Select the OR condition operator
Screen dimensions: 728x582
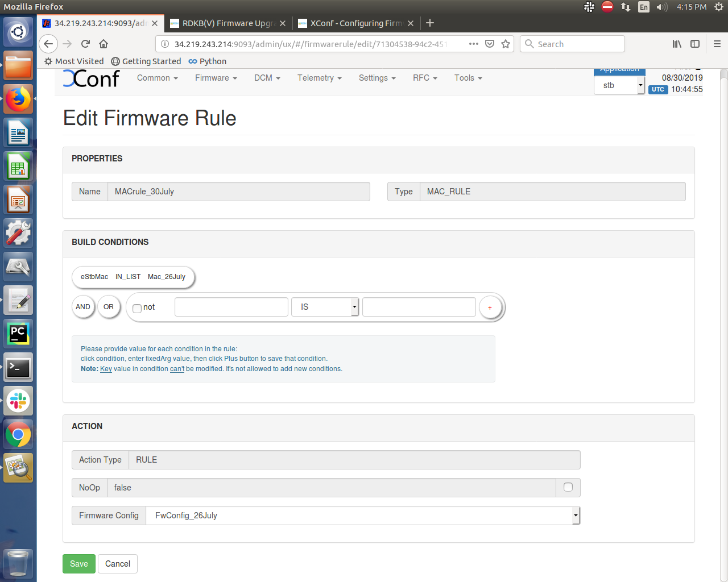109,307
